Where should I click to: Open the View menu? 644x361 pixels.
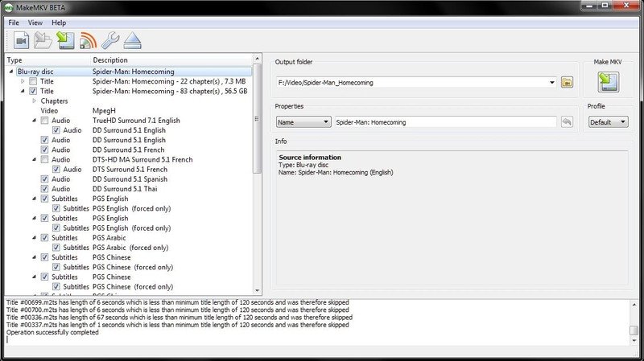point(35,23)
